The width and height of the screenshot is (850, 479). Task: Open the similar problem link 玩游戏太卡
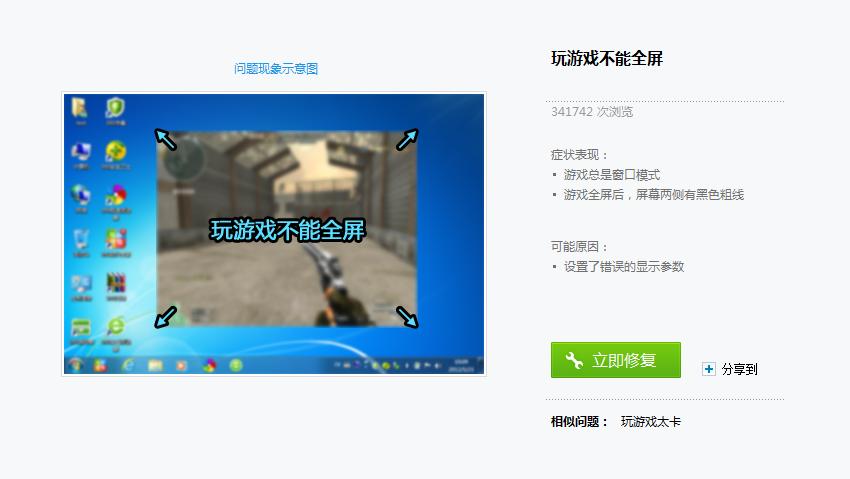(x=651, y=422)
